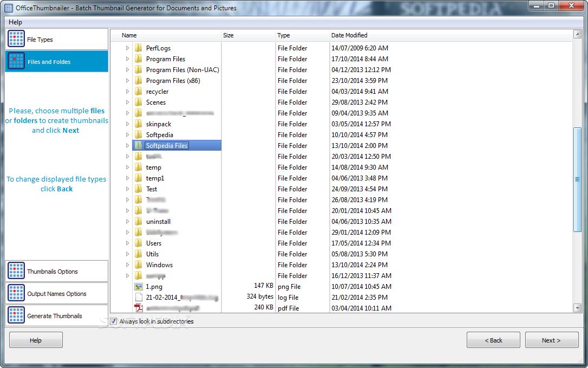This screenshot has height=368, width=588.
Task: Expand the PerfLogs folder tree
Action: tap(127, 48)
